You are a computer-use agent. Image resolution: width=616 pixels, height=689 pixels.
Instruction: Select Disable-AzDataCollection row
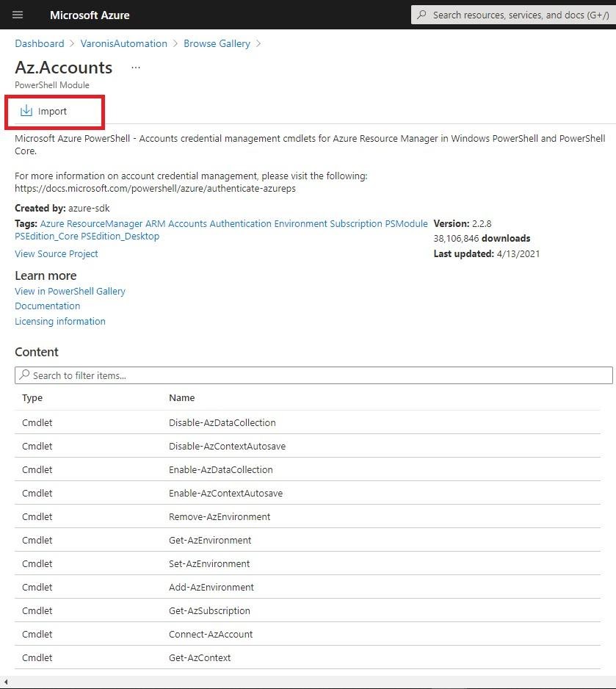coord(308,422)
